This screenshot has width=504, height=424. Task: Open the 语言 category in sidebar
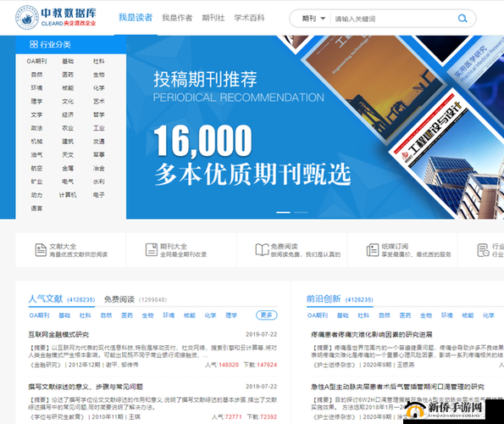coord(36,209)
